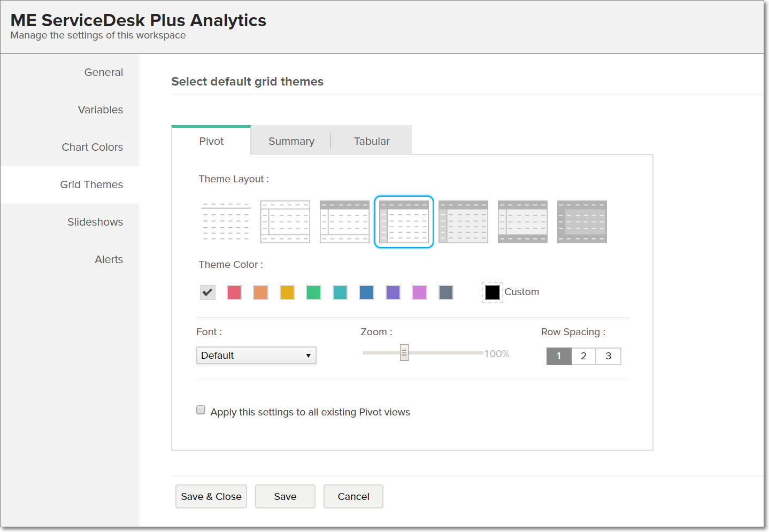Open Chart Colors settings section
The image size is (769, 532).
(92, 147)
